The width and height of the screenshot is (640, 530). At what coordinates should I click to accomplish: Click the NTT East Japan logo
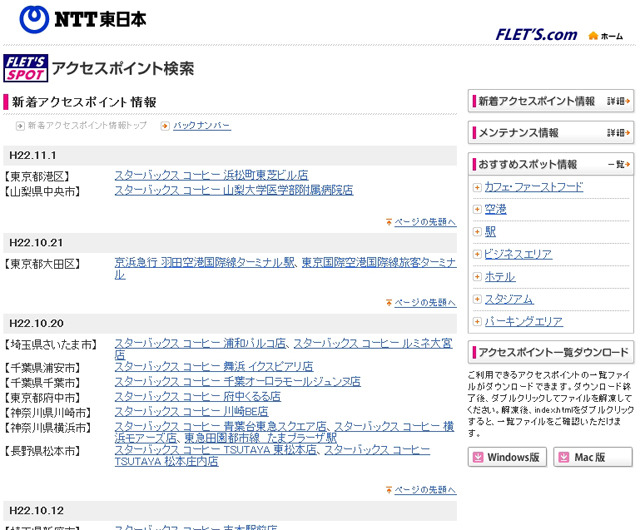[x=83, y=19]
